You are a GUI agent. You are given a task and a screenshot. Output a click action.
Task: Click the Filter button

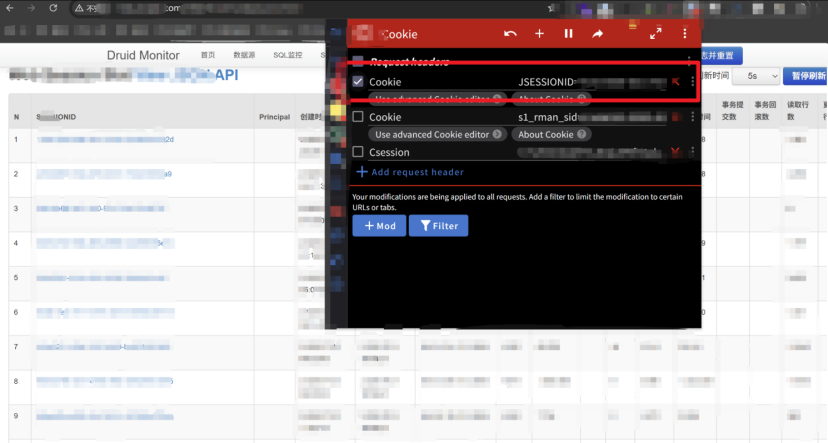pyautogui.click(x=438, y=225)
